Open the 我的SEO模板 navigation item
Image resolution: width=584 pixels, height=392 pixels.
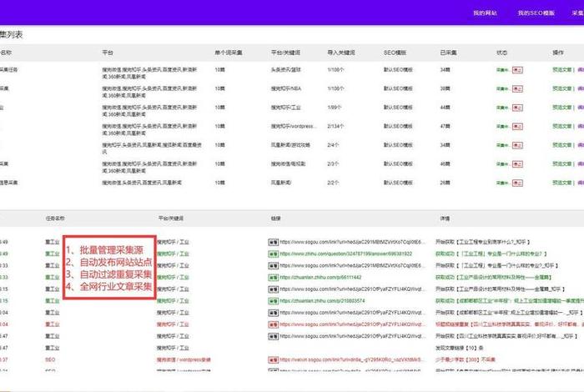tap(536, 13)
